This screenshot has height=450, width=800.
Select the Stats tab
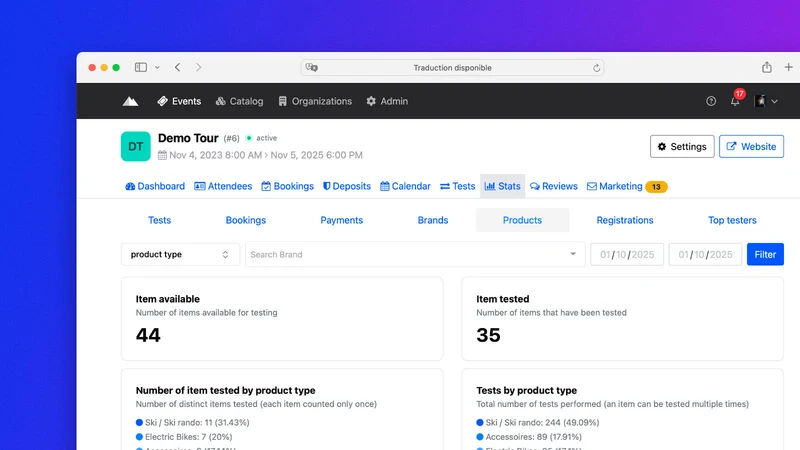[503, 186]
